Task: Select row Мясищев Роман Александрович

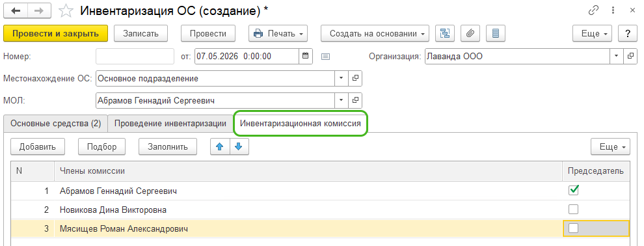Action: point(320,228)
